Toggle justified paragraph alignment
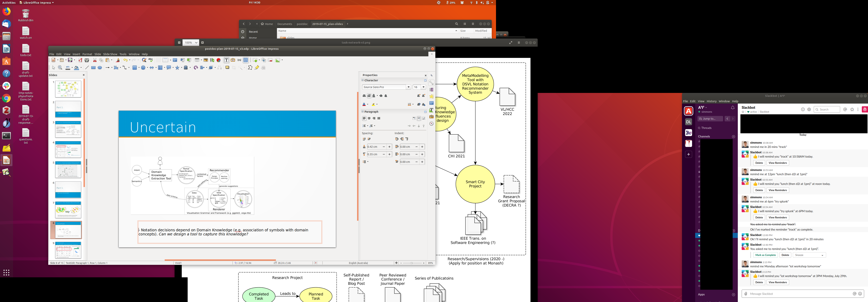Viewport: 868px width, 302px height. pos(379,118)
